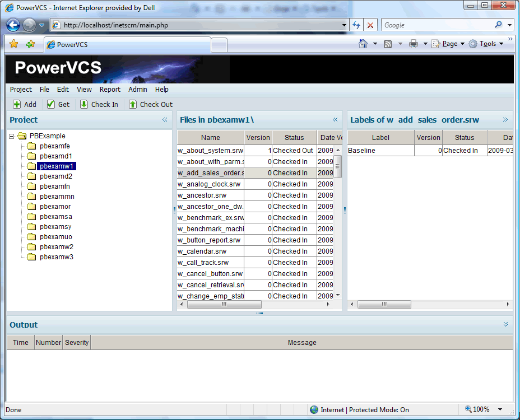The image size is (520, 420).
Task: Click the Check Out arrow icon
Action: point(133,104)
